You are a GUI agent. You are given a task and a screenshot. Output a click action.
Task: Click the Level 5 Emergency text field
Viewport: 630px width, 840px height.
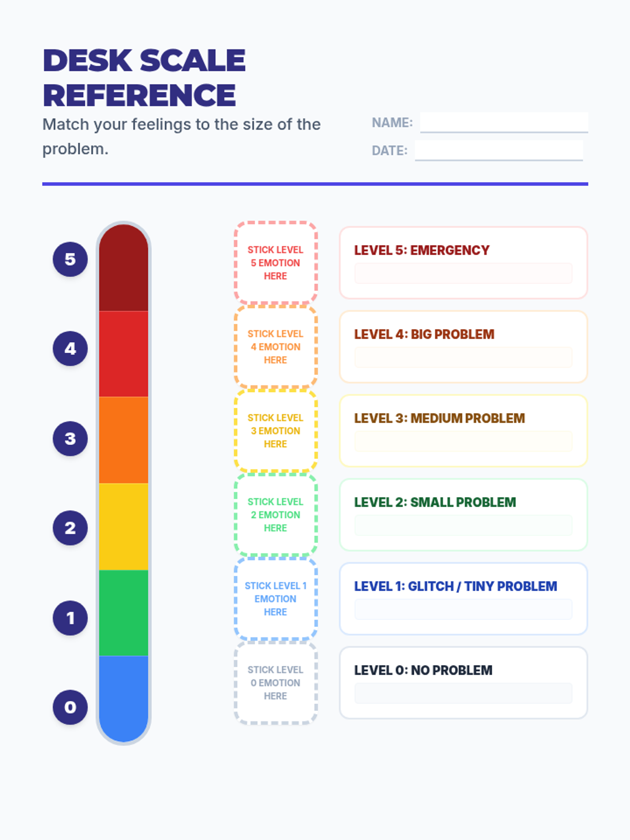click(x=463, y=274)
